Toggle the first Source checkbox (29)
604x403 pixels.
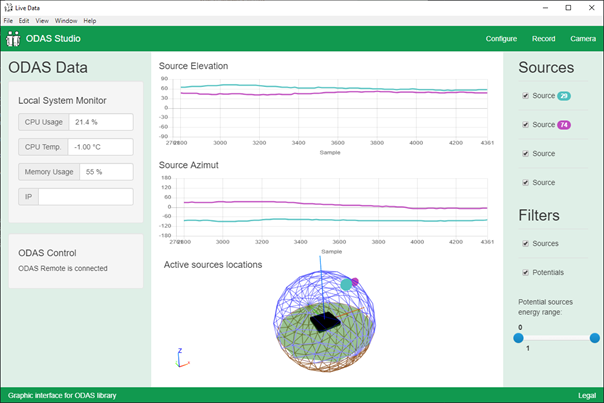[x=525, y=96]
